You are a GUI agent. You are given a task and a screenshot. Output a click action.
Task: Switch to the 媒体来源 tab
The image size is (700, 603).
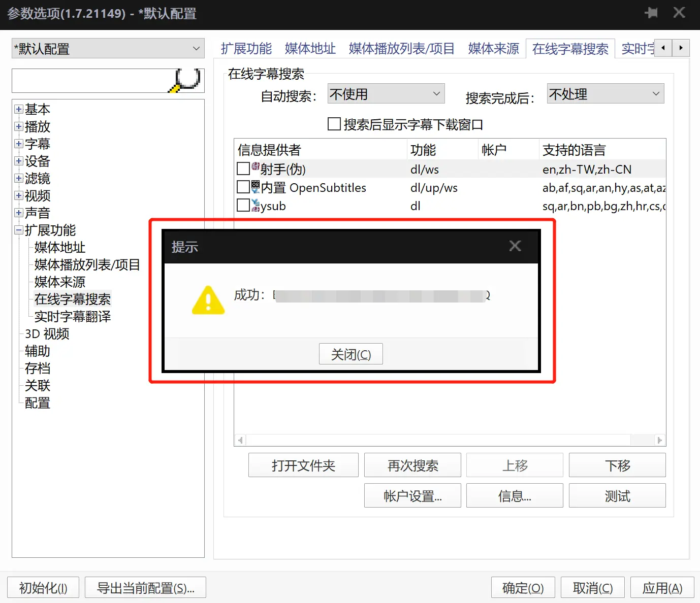tap(494, 49)
